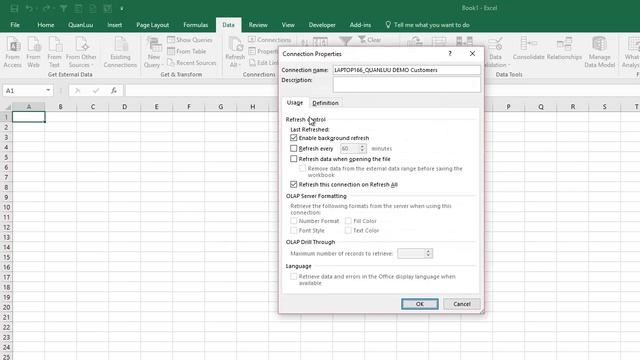The image size is (640, 360).
Task: Click the Refresh every minutes spinner
Action: (x=362, y=149)
